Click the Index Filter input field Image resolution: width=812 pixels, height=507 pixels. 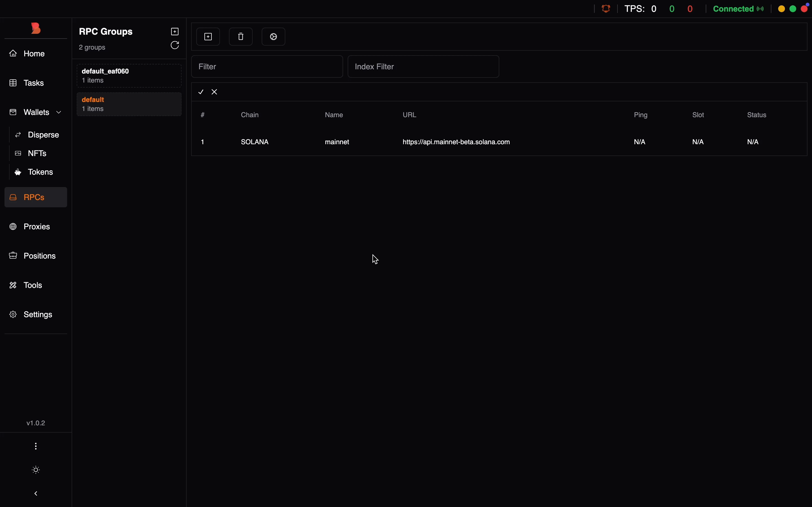point(423,67)
